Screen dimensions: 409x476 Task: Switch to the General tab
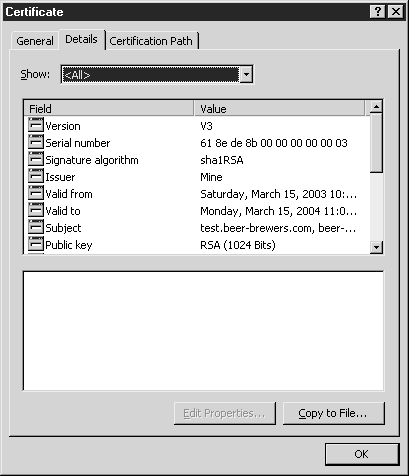pos(35,41)
